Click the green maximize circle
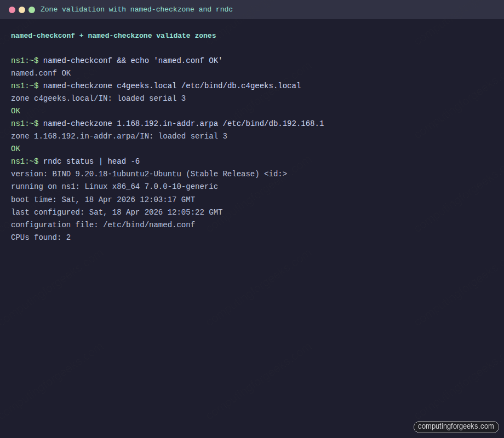 click(x=32, y=9)
